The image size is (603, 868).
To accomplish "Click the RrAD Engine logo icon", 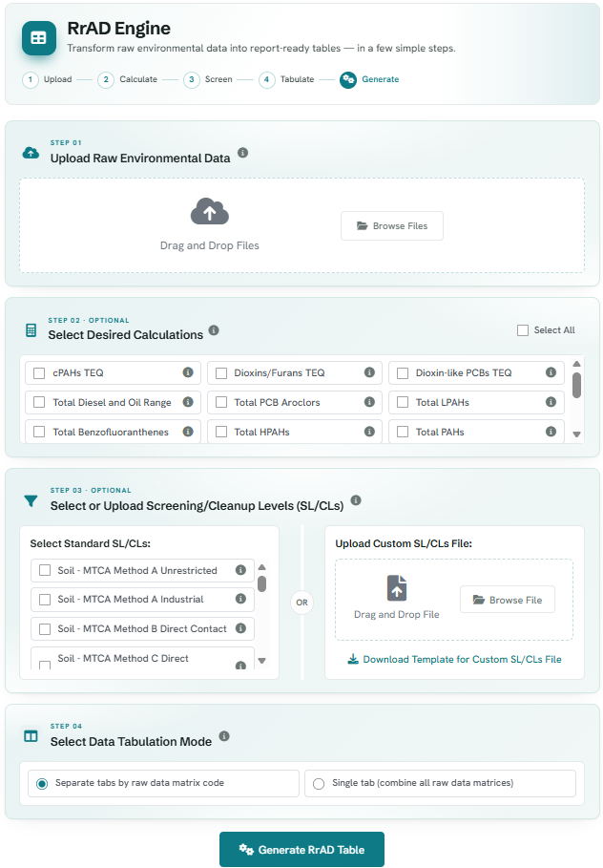I will click(x=39, y=38).
